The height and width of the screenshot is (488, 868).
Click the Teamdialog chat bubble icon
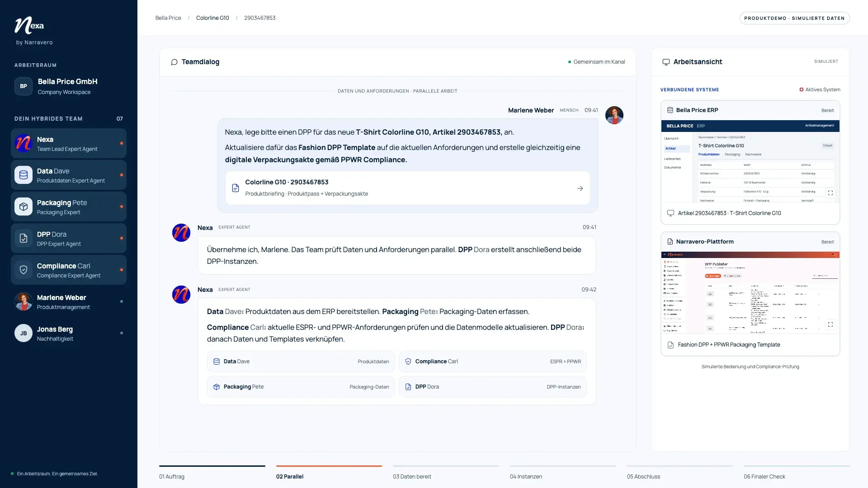point(174,62)
